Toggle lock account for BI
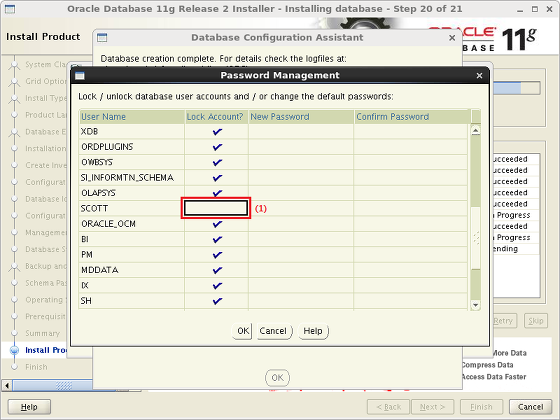Viewport: 560px width, 420px height. [216, 239]
